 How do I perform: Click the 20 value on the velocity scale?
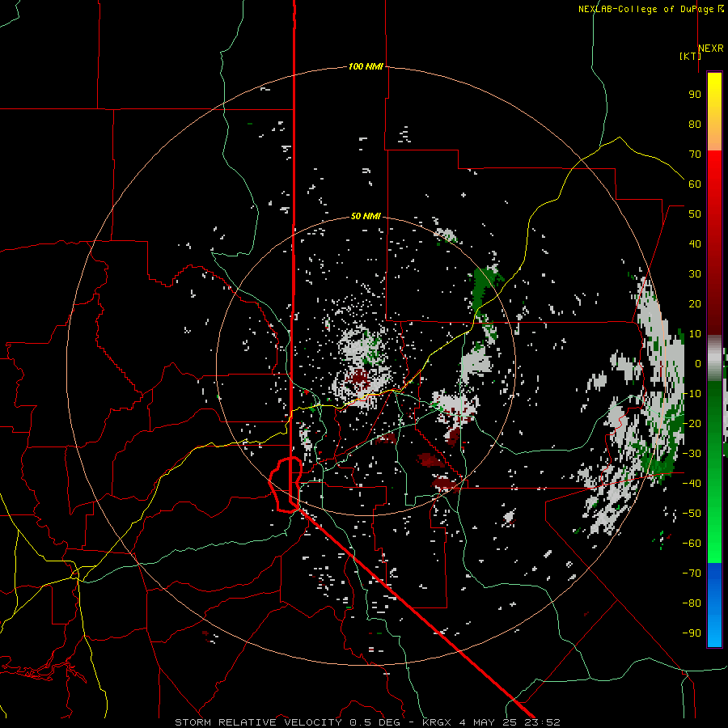pyautogui.click(x=695, y=303)
